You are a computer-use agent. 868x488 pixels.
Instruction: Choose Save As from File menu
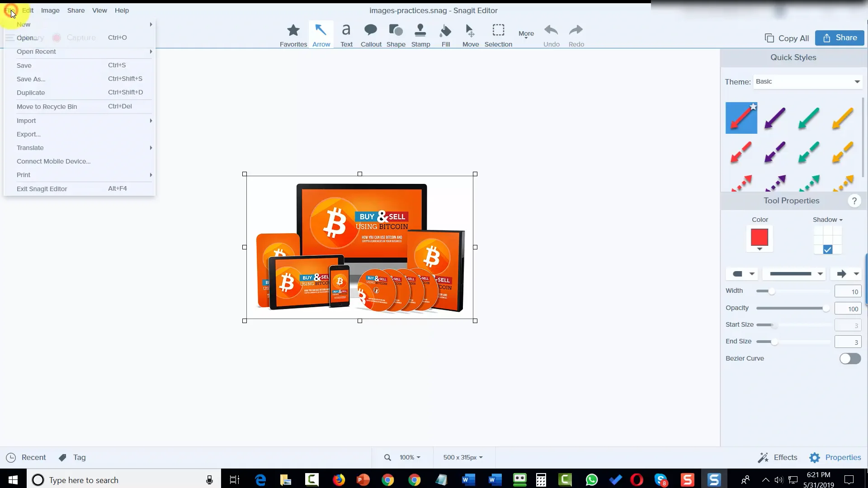(80, 79)
